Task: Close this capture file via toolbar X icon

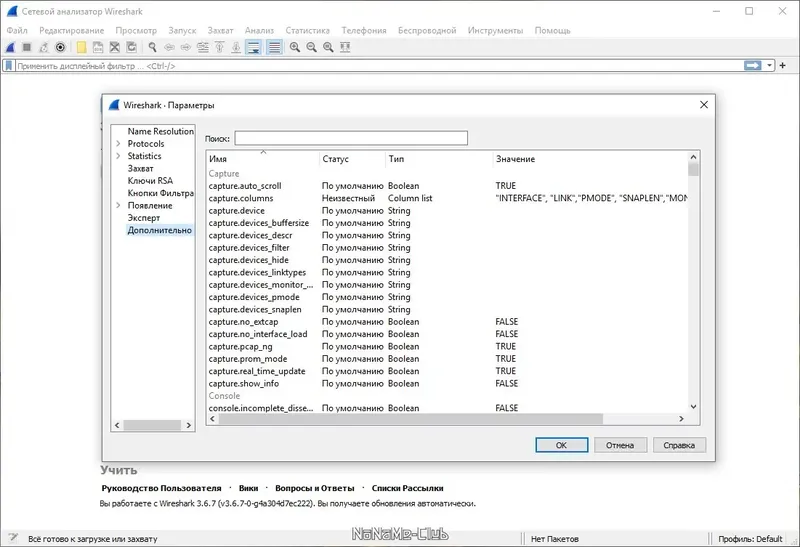Action: tap(115, 47)
